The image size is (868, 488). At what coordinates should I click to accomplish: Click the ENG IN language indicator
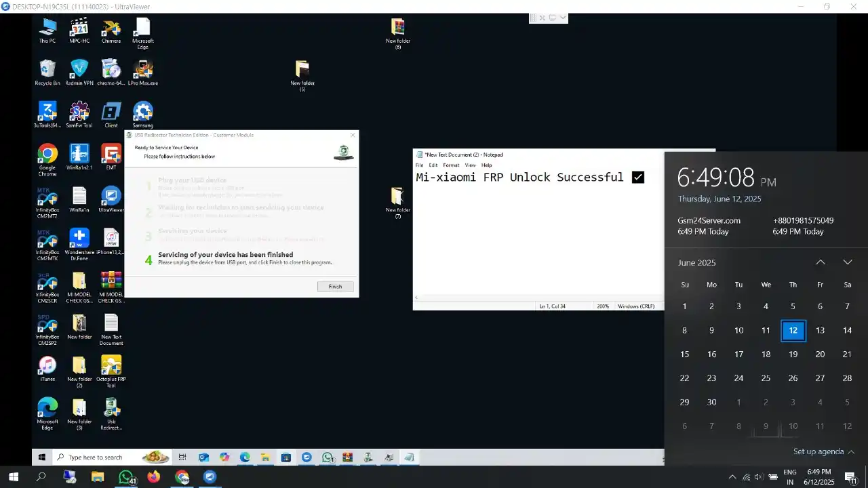coord(790,476)
